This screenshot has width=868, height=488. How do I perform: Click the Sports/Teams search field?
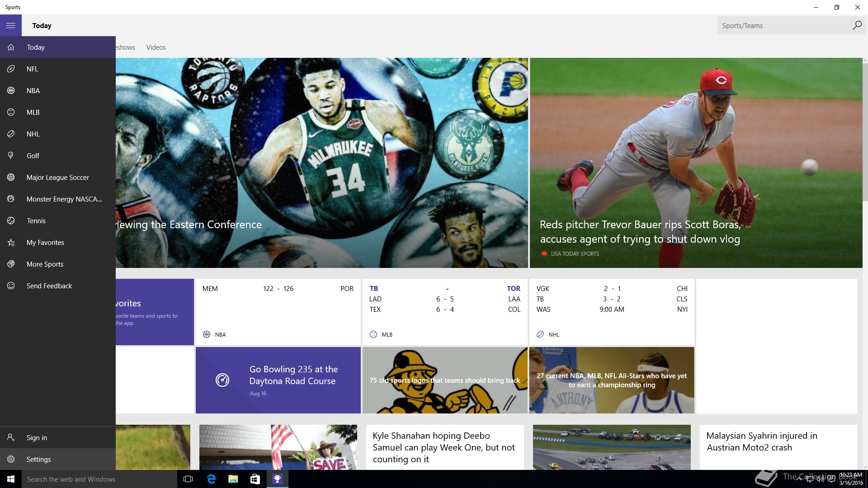pyautogui.click(x=783, y=26)
